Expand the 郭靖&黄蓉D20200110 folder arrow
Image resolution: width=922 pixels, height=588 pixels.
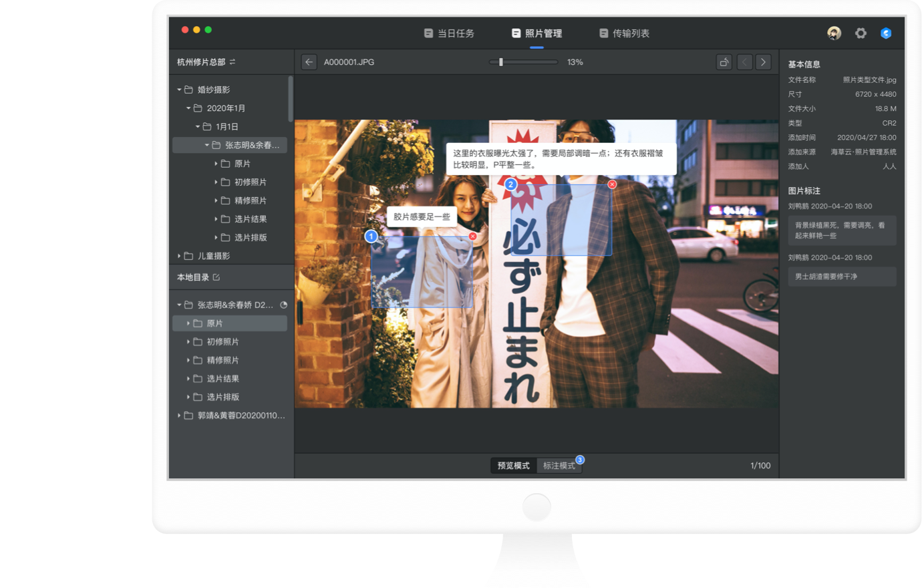tap(179, 416)
